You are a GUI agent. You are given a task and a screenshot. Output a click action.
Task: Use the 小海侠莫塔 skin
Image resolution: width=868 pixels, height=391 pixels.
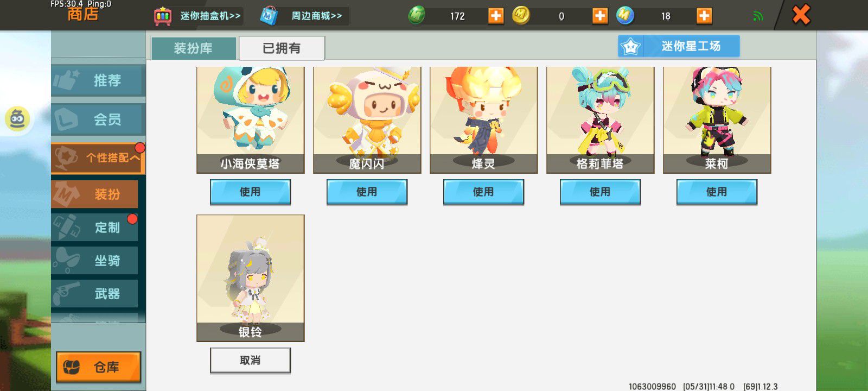pyautogui.click(x=250, y=192)
